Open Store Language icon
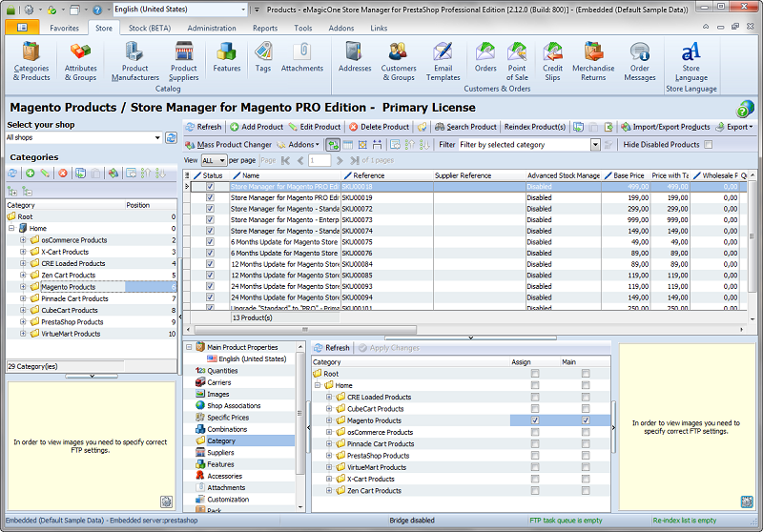Screen dimensions: 763x532 [x=691, y=59]
